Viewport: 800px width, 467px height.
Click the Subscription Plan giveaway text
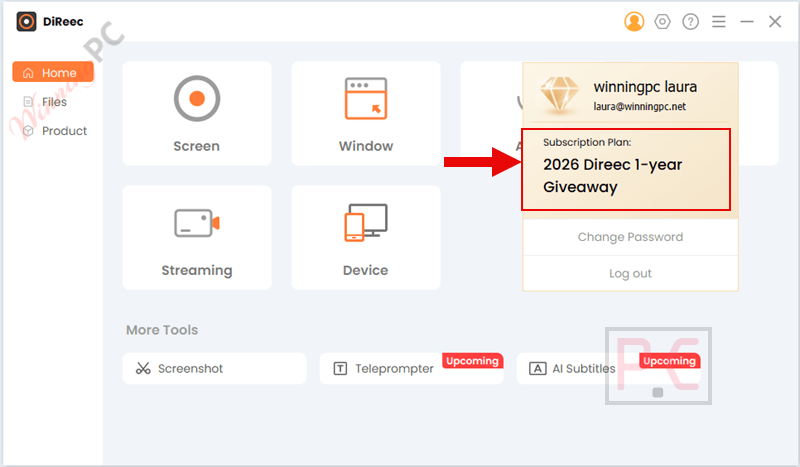coord(613,176)
